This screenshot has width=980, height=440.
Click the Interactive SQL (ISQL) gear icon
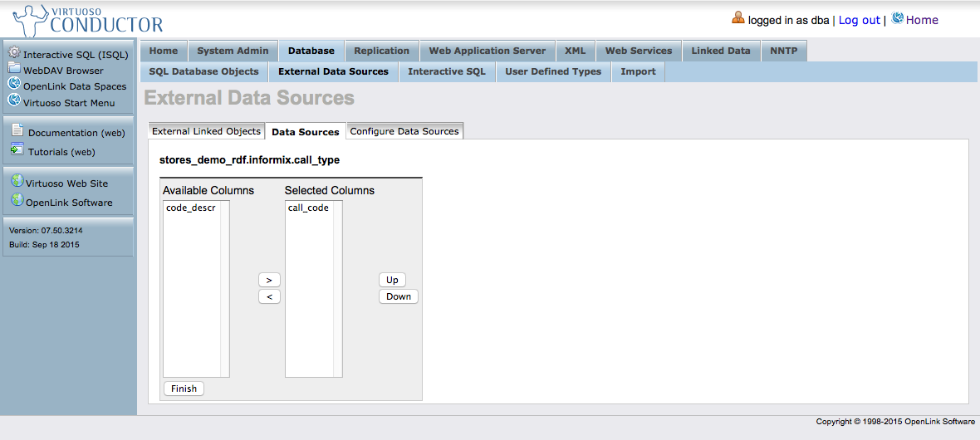coord(14,53)
